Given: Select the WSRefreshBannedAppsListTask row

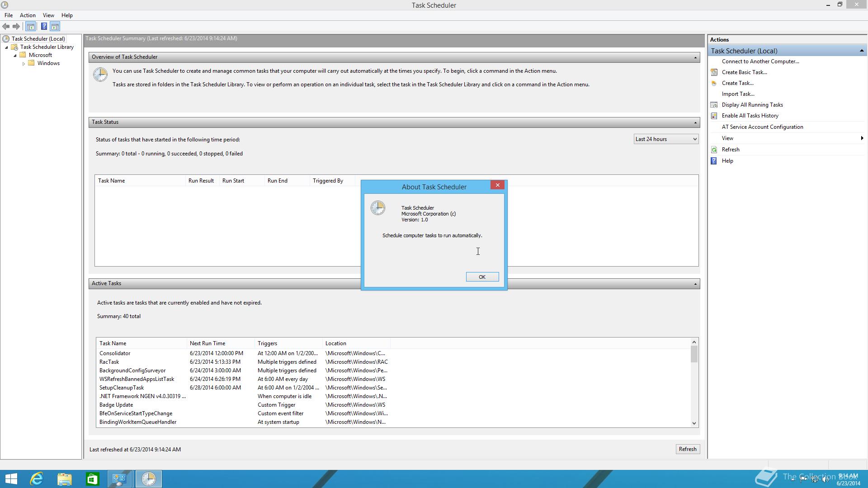Looking at the screenshot, I should pos(393,379).
